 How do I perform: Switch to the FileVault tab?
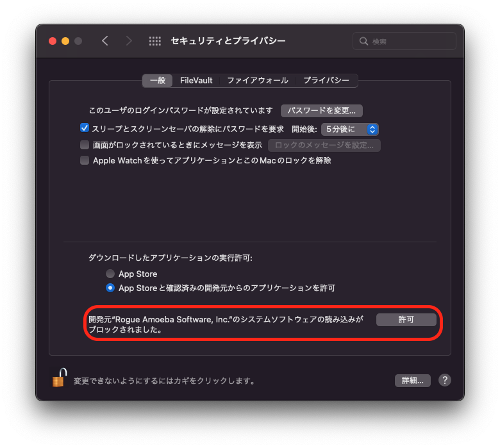[196, 80]
